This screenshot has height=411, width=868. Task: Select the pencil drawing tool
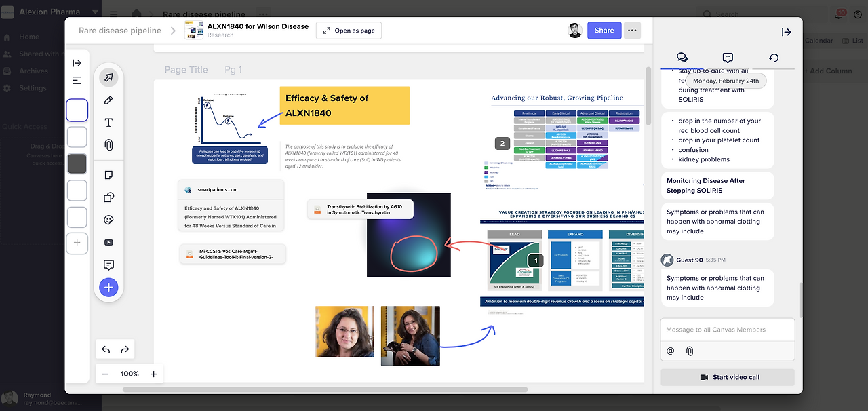pyautogui.click(x=108, y=100)
